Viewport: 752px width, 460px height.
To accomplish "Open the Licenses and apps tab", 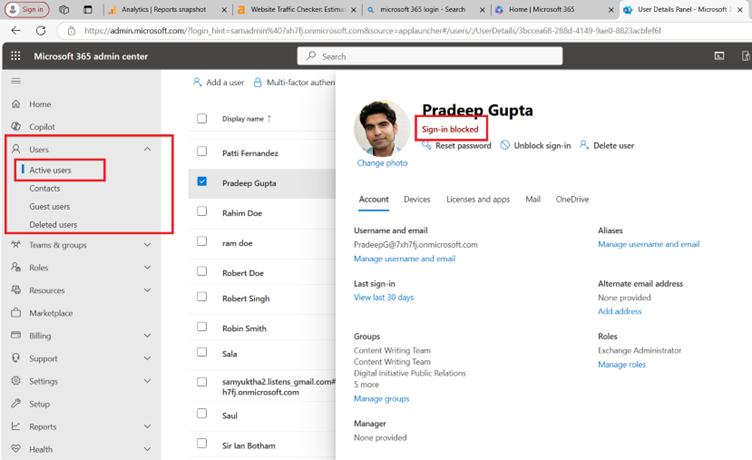I will click(x=478, y=199).
